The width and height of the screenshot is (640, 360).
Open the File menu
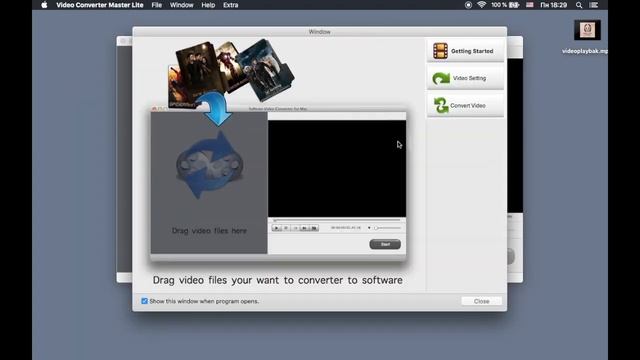(x=157, y=5)
